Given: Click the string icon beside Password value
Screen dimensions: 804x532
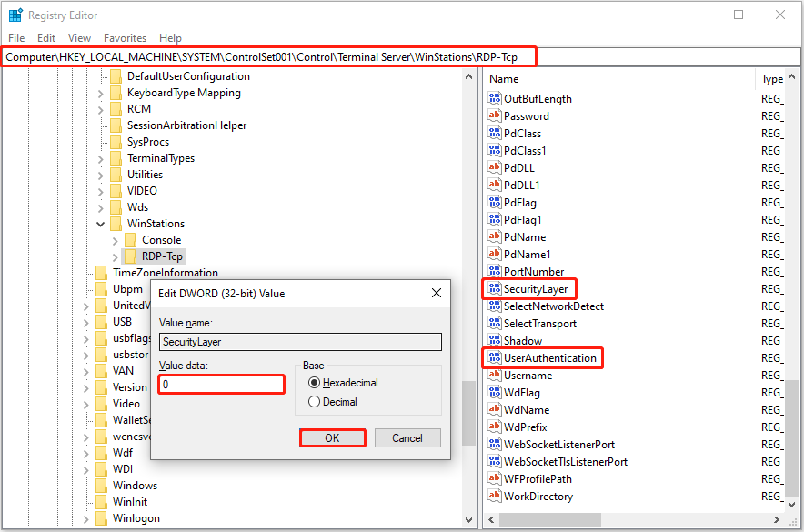Looking at the screenshot, I should (496, 116).
